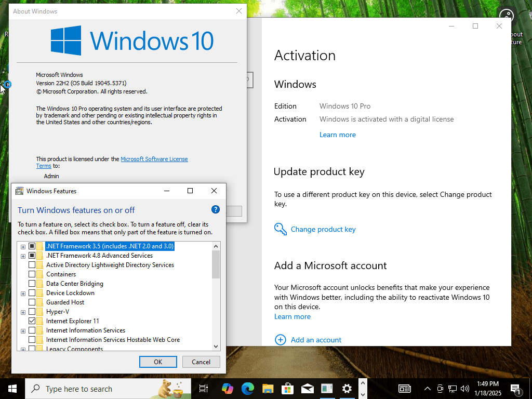532x399 pixels.
Task: Click the features list scrollbar thumb
Action: (216, 264)
